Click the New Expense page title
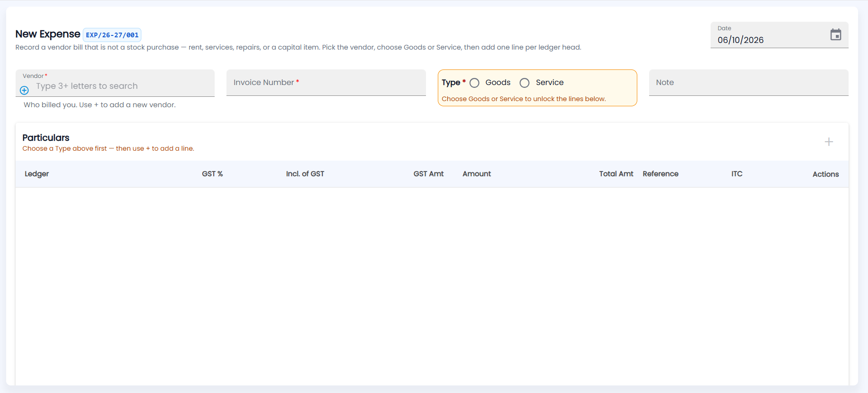The height and width of the screenshot is (393, 868). click(x=48, y=34)
